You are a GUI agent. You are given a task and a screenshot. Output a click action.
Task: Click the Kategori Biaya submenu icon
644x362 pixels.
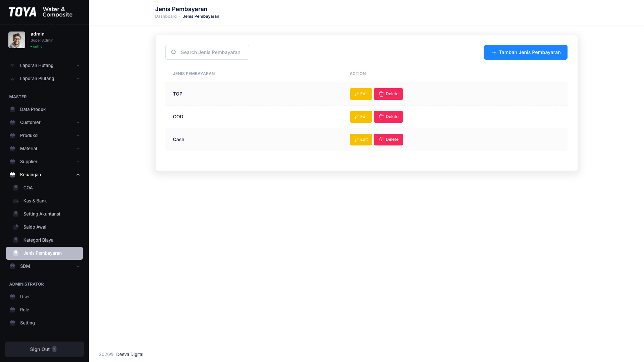click(x=16, y=240)
